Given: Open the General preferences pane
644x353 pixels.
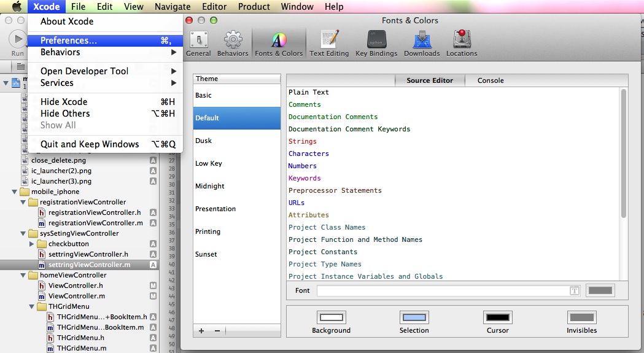Looking at the screenshot, I should 198,44.
